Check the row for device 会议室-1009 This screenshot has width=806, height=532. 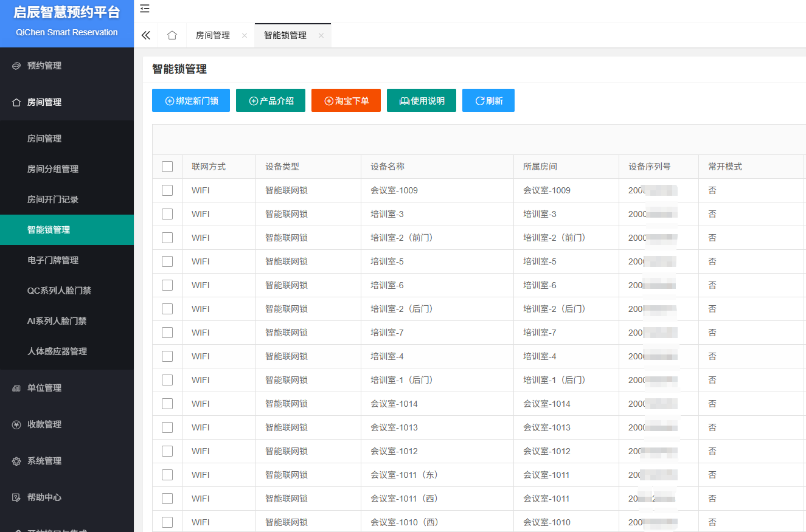167,190
